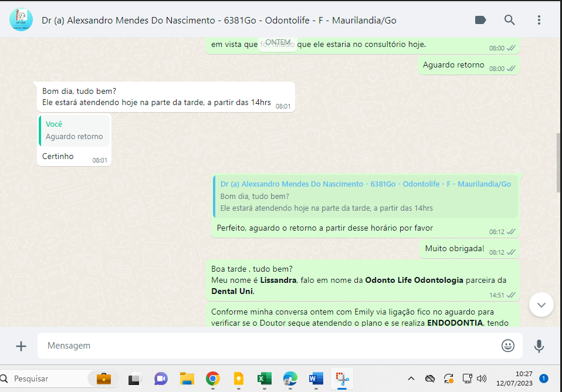Switch to Excel on the taskbar
Image resolution: width=562 pixels, height=392 pixels.
tap(264, 379)
